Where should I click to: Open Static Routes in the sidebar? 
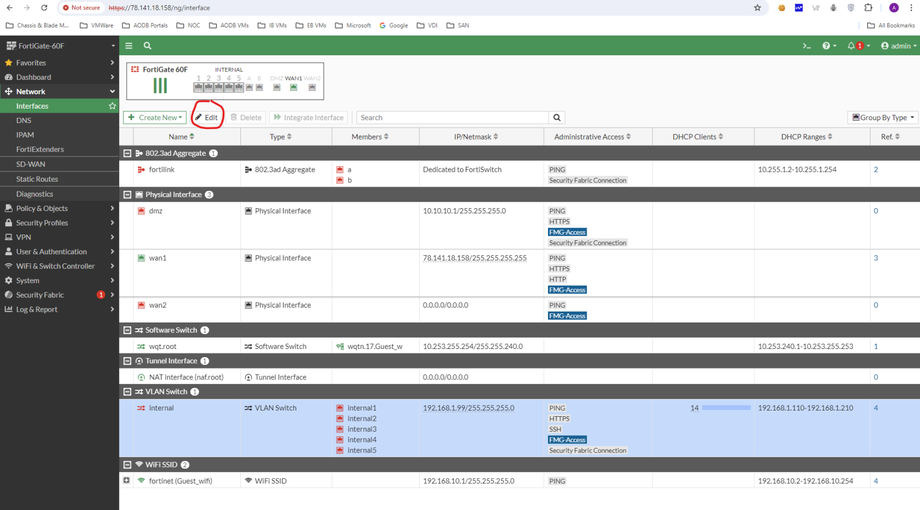(x=37, y=179)
